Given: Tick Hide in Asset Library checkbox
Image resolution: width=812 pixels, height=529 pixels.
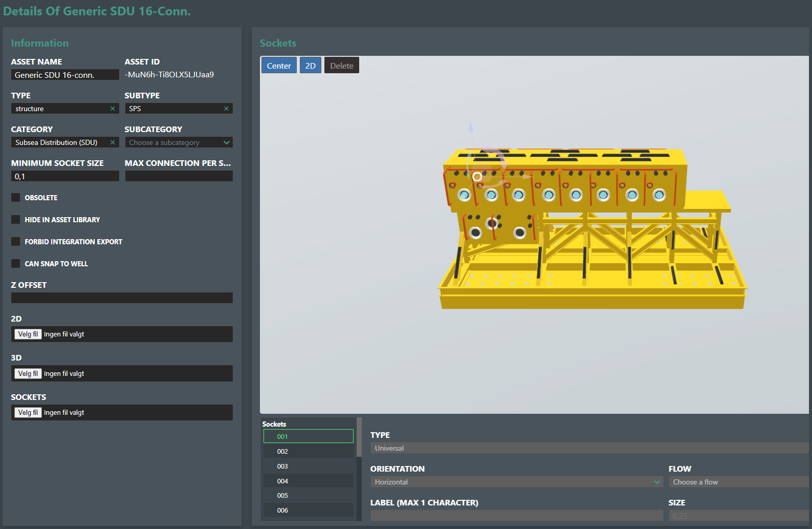Looking at the screenshot, I should (16, 219).
